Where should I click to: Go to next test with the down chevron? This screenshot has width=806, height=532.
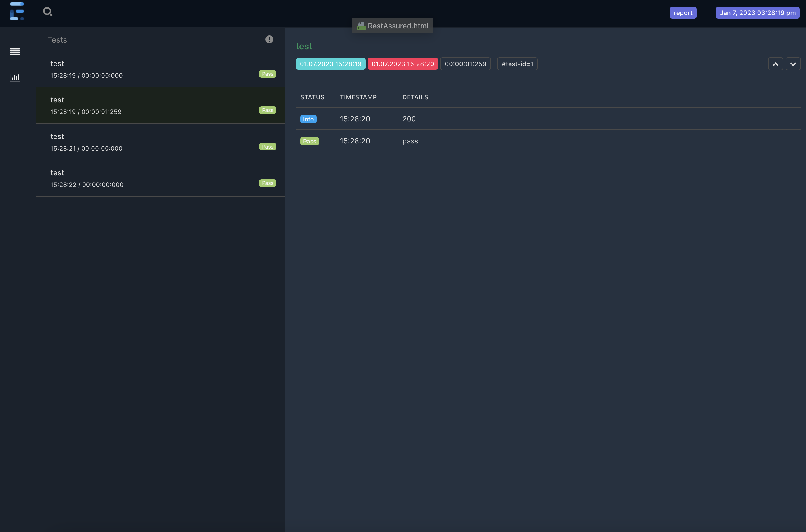(794, 64)
